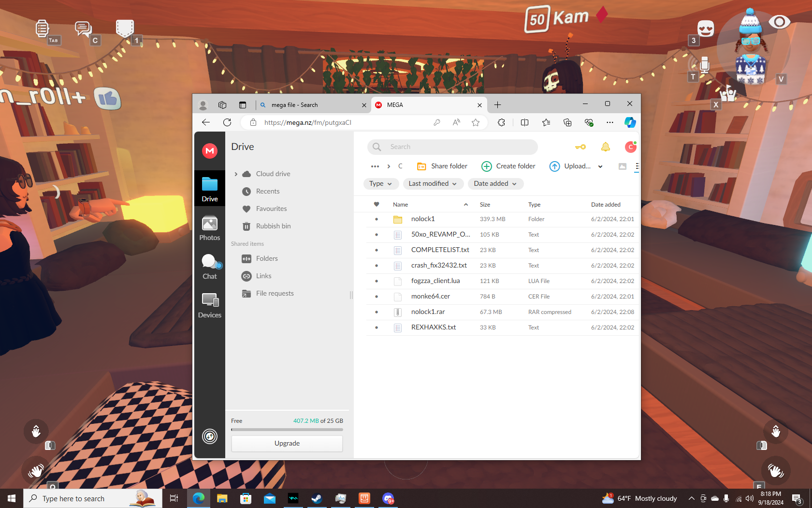Toggle favourite dot for monke64.cer
812x508 pixels.
(377, 297)
